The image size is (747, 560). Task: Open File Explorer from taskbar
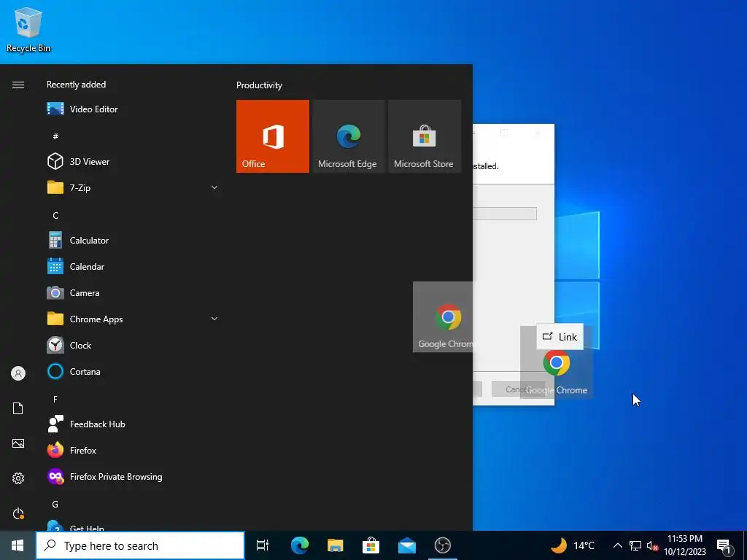pyautogui.click(x=336, y=545)
